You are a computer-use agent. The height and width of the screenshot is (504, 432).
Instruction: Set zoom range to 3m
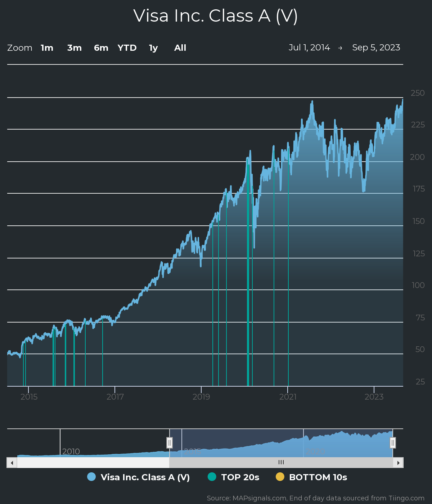[x=75, y=48]
